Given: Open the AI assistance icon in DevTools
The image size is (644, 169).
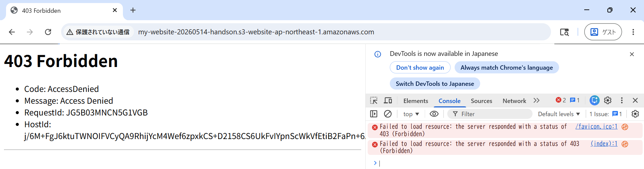Looking at the screenshot, I should coord(594,100).
